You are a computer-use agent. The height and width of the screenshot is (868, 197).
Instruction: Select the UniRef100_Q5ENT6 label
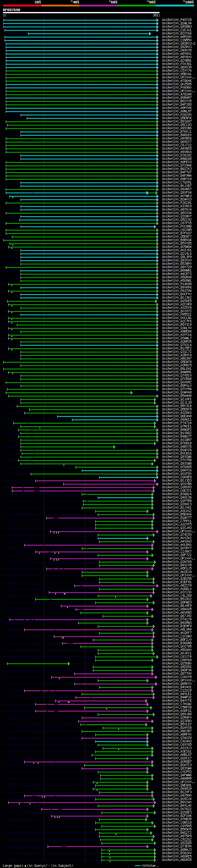(177, 118)
